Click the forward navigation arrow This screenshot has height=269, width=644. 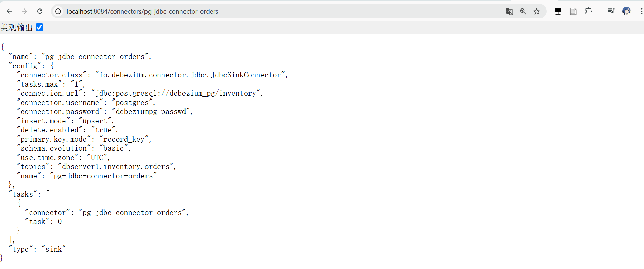click(x=24, y=11)
